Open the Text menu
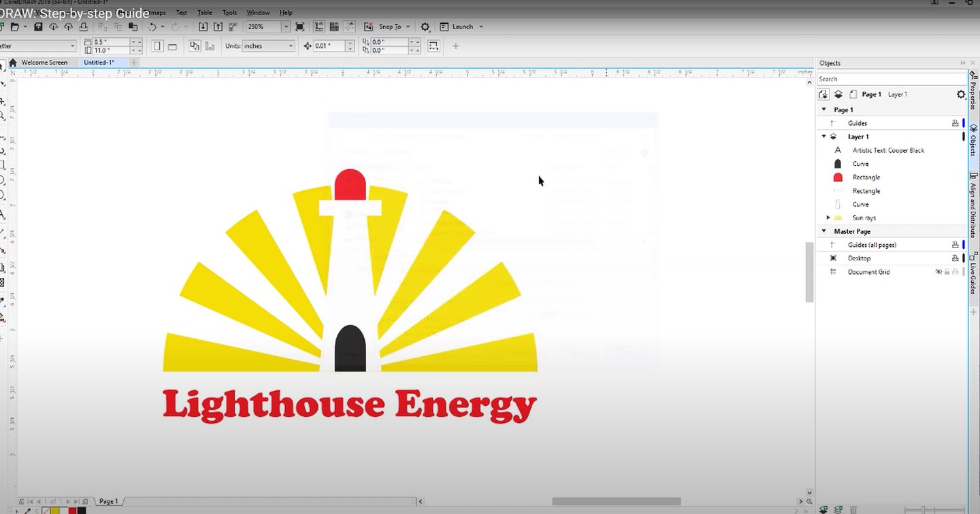This screenshot has width=980, height=514. tap(182, 12)
